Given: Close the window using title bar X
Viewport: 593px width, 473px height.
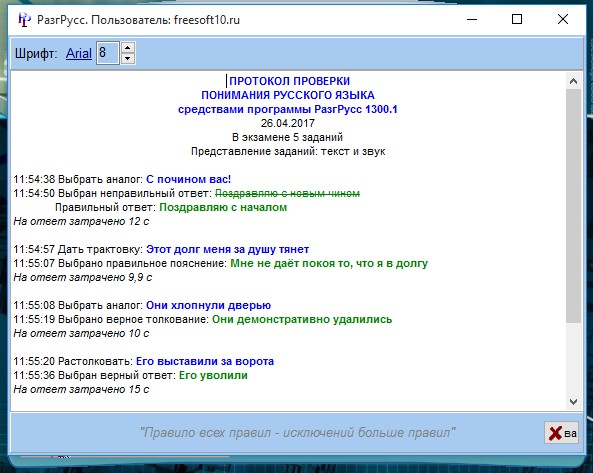Looking at the screenshot, I should click(563, 19).
